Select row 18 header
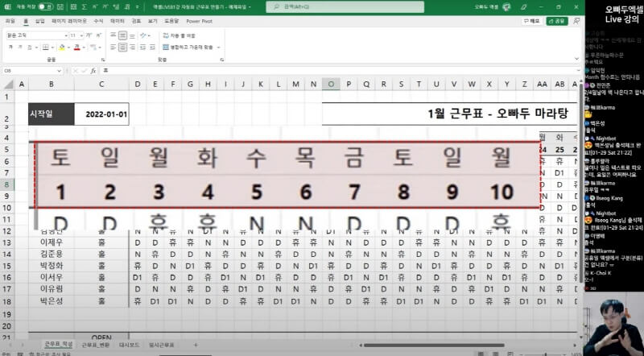This screenshot has height=356, width=644. click(7, 301)
